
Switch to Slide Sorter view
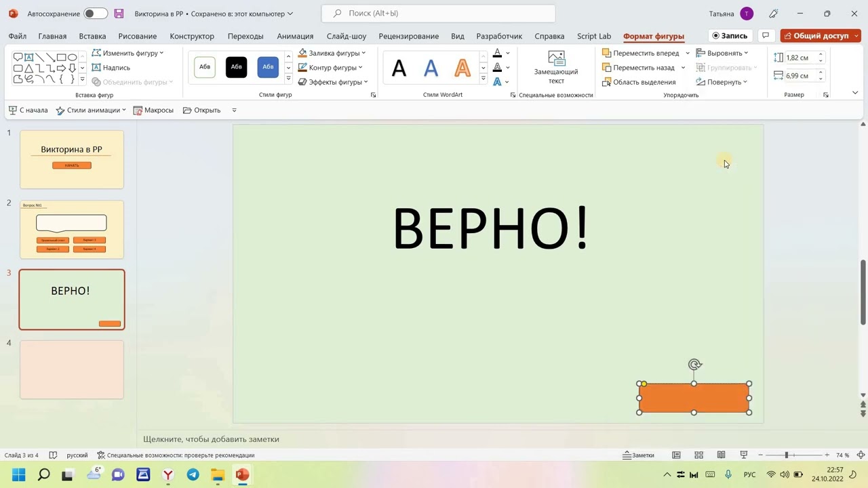(698, 455)
